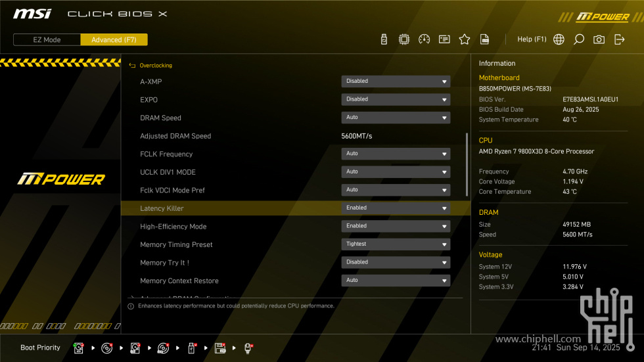The height and width of the screenshot is (362, 644).
Task: Select the Advanced (F7) tab
Action: pos(114,40)
